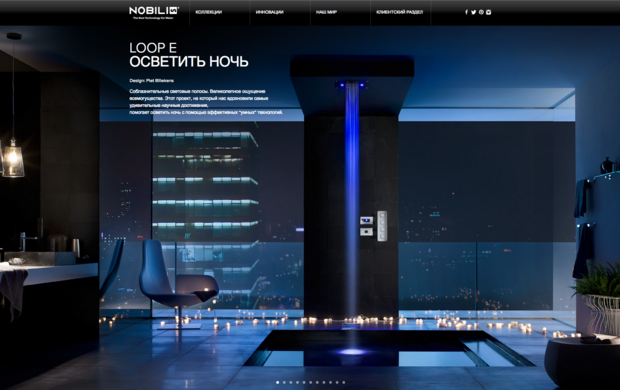Click the Russian description paragraph text
This screenshot has height=390, width=620.
pyautogui.click(x=206, y=102)
